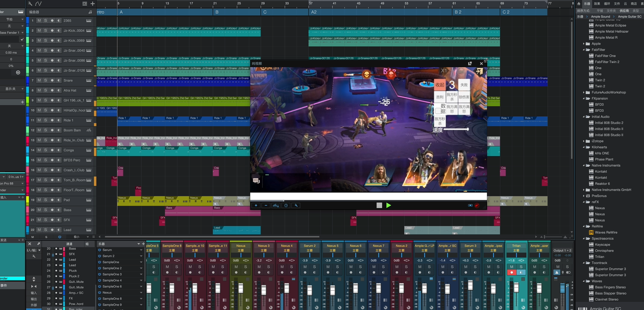
Task: Collapse the FabFilter folder in browser
Action: point(584,50)
